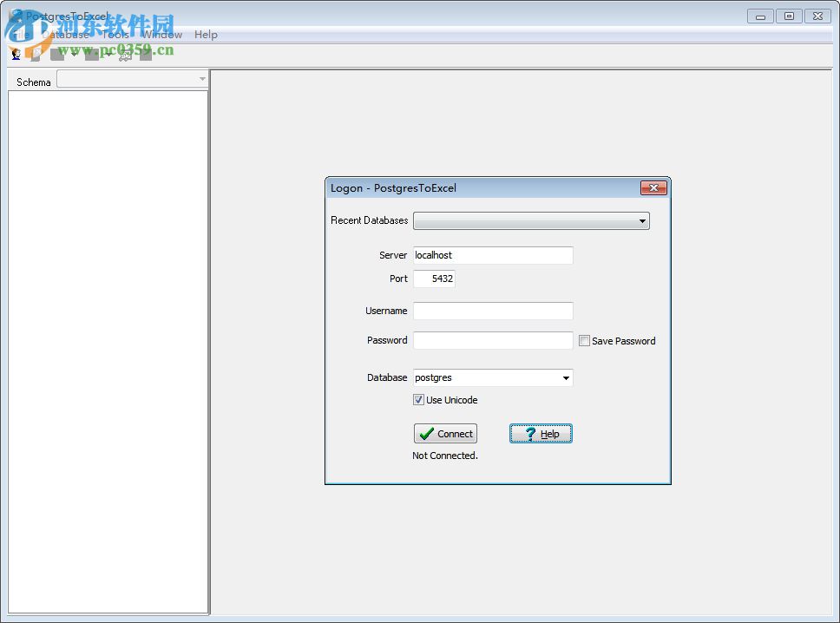840x623 pixels.
Task: Enable the Save Password checkbox
Action: click(x=584, y=341)
